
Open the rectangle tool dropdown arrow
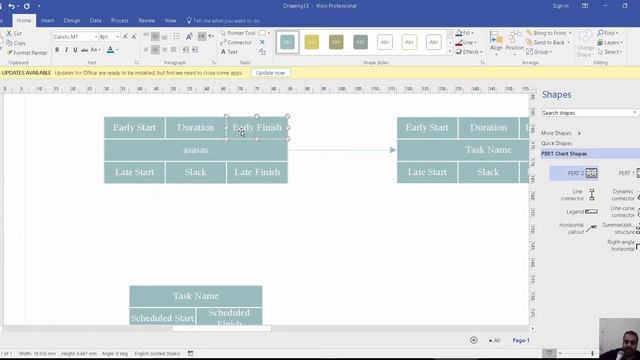coord(269,33)
